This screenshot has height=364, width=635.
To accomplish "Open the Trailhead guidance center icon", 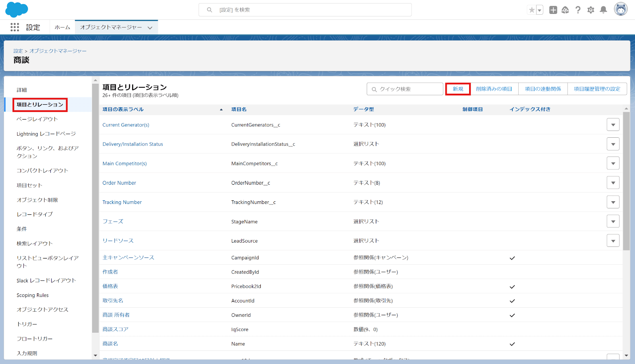I will pyautogui.click(x=565, y=10).
